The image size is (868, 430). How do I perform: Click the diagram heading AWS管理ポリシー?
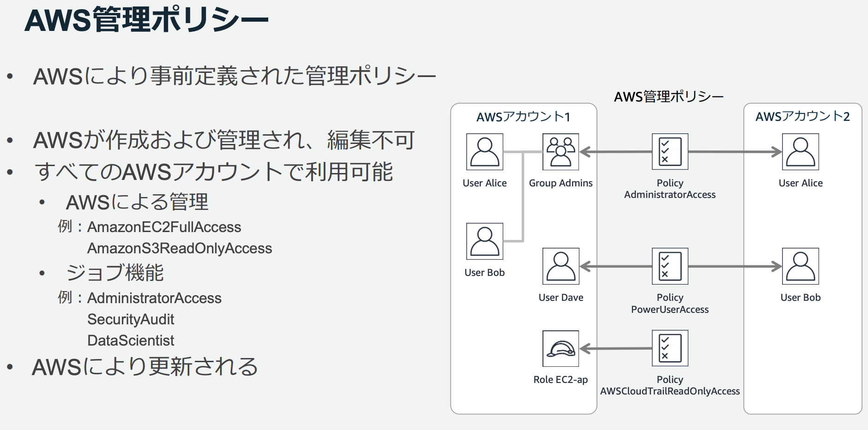tap(669, 96)
